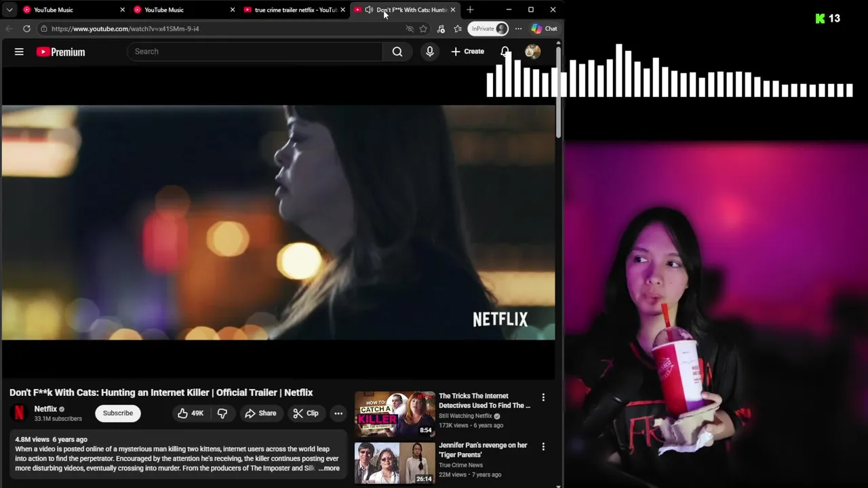
Task: Share the video
Action: [x=260, y=413]
